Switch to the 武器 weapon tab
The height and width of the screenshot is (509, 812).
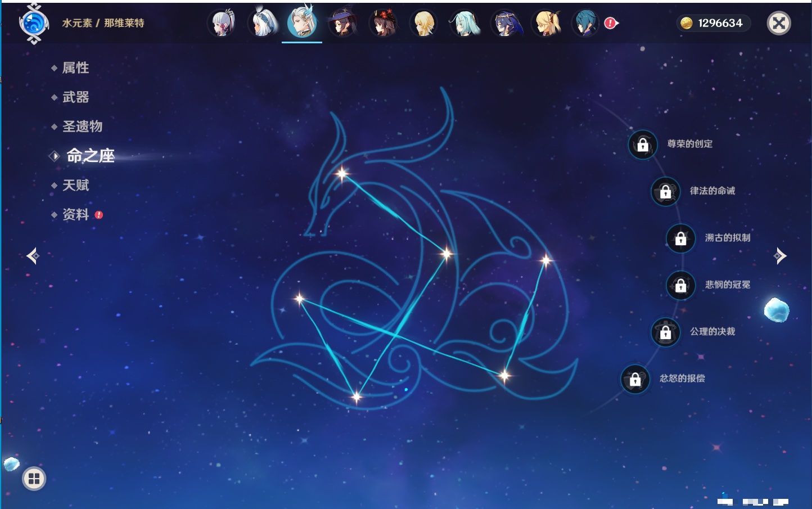coord(75,97)
